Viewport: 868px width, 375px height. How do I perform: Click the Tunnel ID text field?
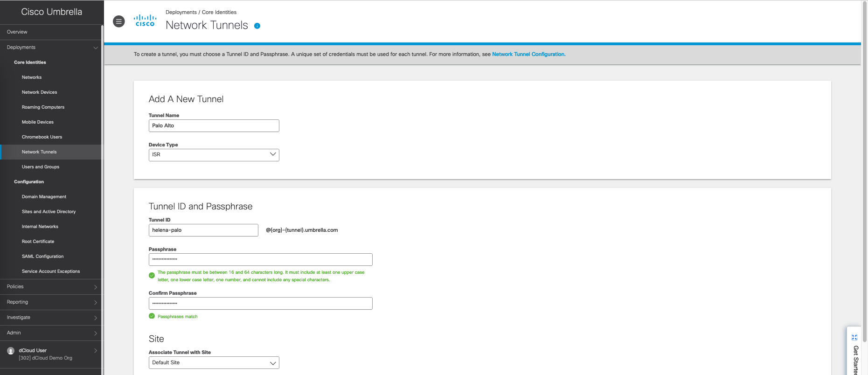coord(203,230)
